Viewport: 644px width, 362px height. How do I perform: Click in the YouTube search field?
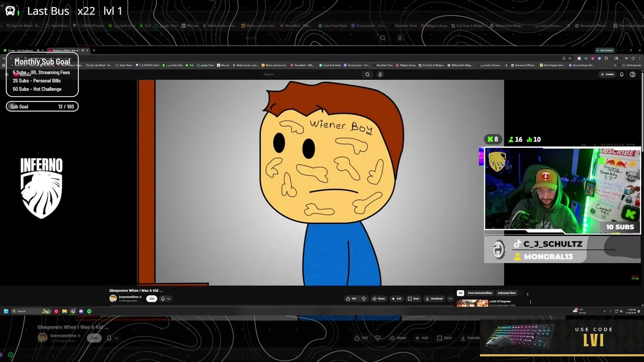pos(312,74)
